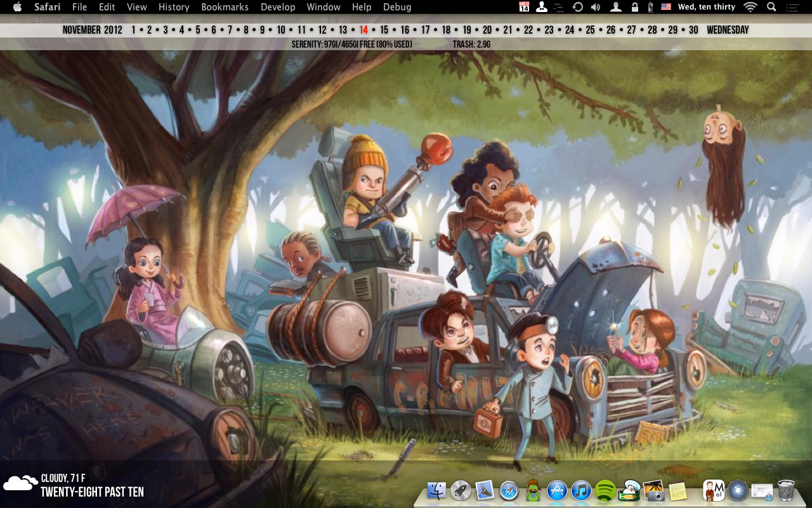Restore the minimized Safari window in Dock
This screenshot has height=508, width=812.
[762, 491]
